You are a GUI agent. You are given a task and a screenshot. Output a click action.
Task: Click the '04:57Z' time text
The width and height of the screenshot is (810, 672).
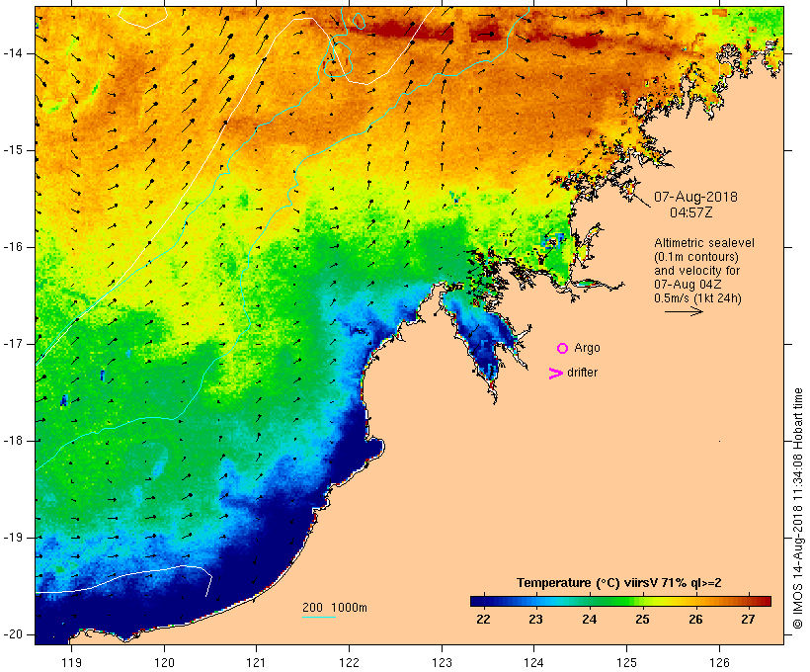pos(691,212)
